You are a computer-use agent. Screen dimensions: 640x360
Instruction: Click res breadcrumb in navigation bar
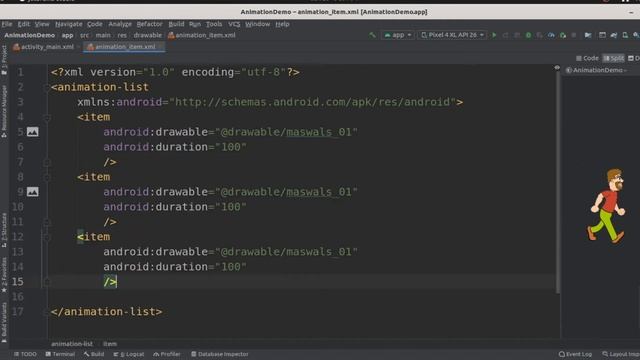pyautogui.click(x=122, y=36)
